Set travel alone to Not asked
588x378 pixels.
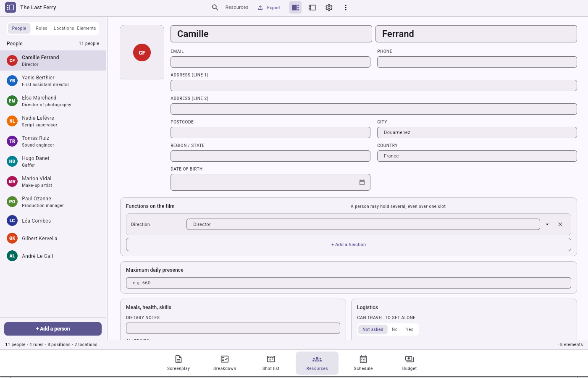pos(373,329)
